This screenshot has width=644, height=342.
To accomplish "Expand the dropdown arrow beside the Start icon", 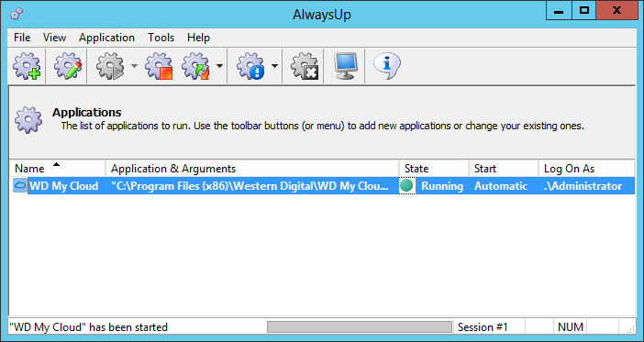I will click(134, 66).
